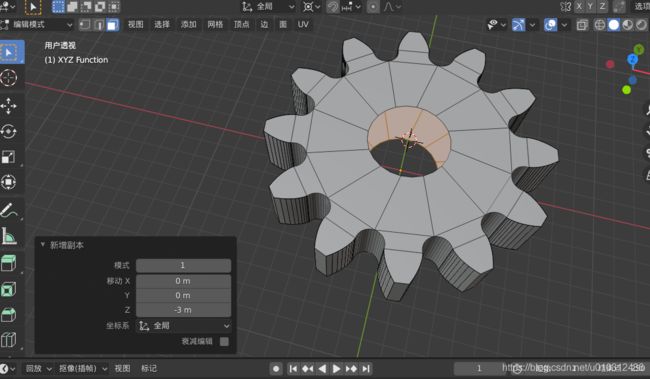Open the 标记 menu in timeline
This screenshot has height=379, width=650.
coord(149,368)
